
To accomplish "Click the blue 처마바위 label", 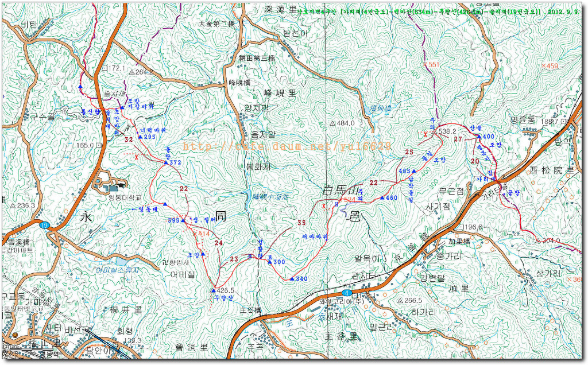I will 315,237.
